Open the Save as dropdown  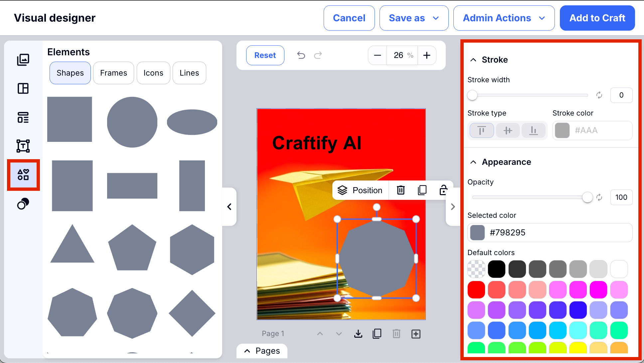[x=414, y=18]
